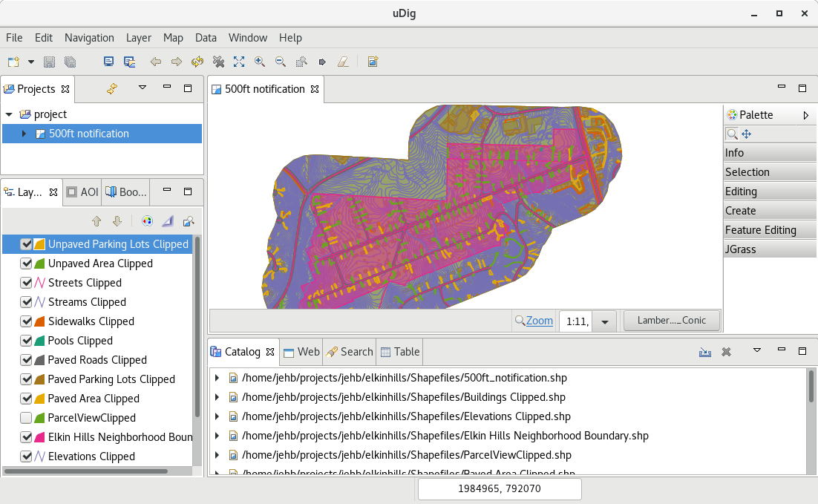Click the Sidewalks Clipped orange color swatch
This screenshot has height=504, width=818.
pos(40,321)
